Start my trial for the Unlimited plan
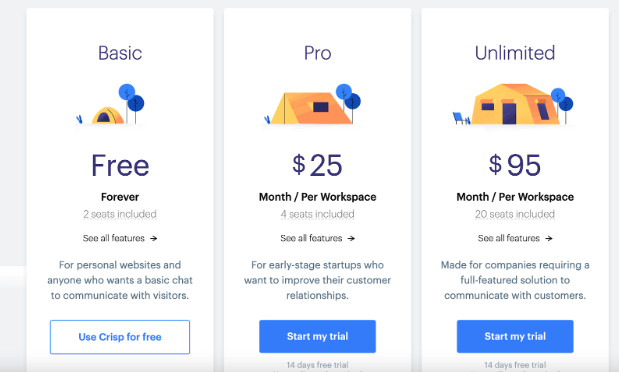The height and width of the screenshot is (372, 619). coord(515,336)
